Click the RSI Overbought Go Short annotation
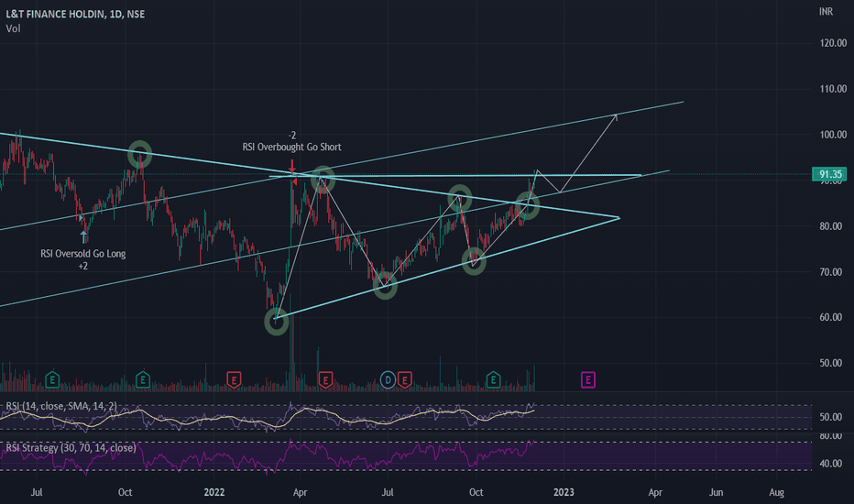This screenshot has width=854, height=504. (x=292, y=147)
